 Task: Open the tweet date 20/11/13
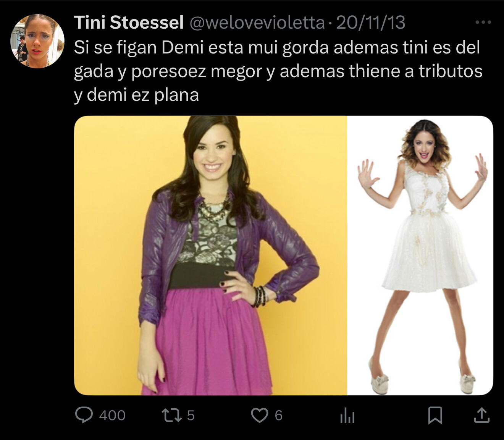click(370, 23)
